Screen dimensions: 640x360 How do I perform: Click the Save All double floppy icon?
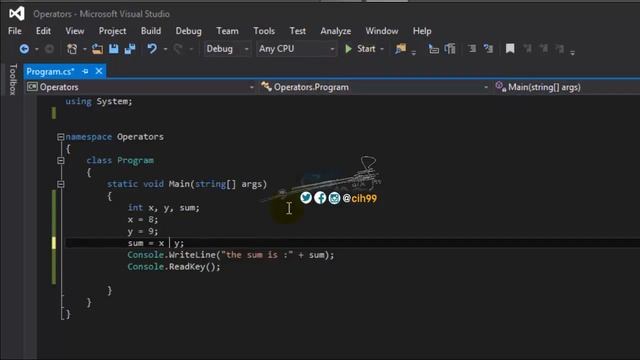click(x=130, y=49)
